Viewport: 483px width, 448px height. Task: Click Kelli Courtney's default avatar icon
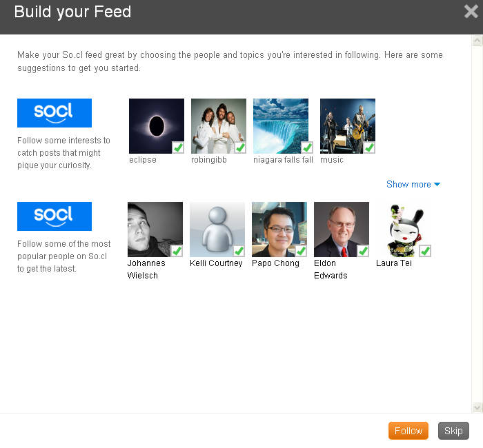click(217, 229)
